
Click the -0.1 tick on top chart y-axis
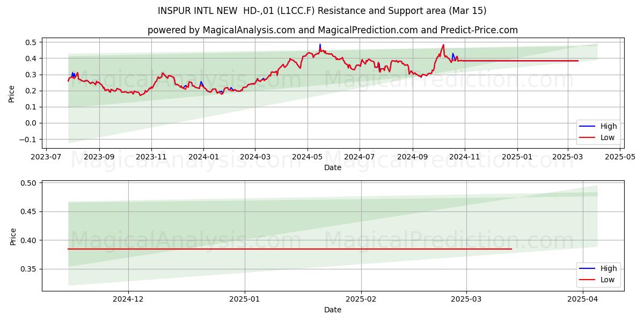[x=28, y=140]
